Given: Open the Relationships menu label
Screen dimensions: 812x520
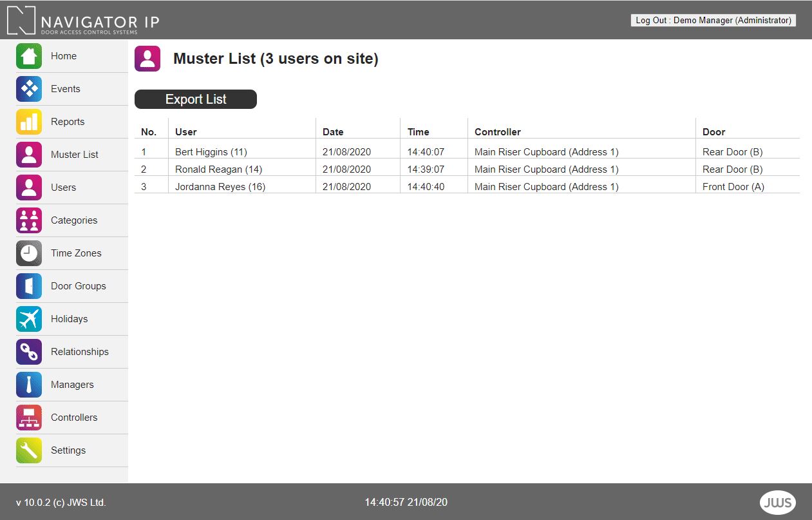Looking at the screenshot, I should pos(80,352).
